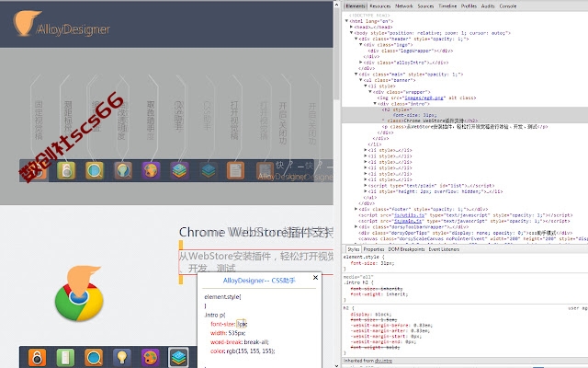Screen dimensions: 588x368
Task: Collapse the body node
Action: point(351,33)
